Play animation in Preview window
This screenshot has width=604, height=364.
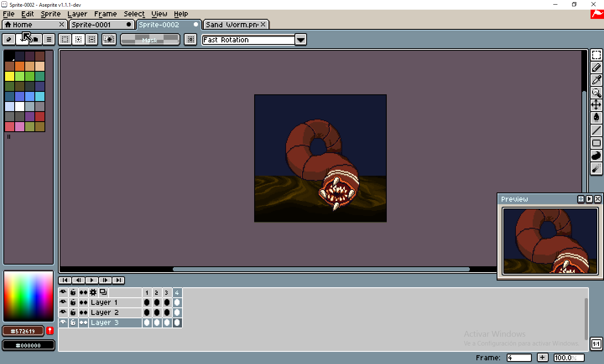point(589,199)
